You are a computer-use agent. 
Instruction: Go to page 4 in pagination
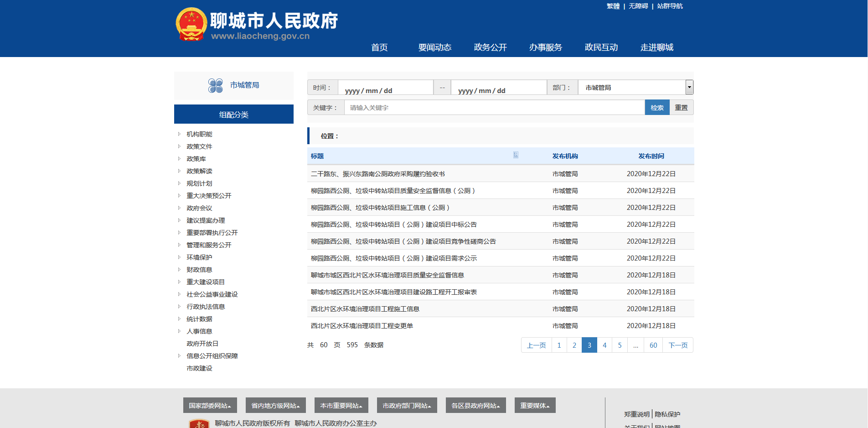pos(604,345)
